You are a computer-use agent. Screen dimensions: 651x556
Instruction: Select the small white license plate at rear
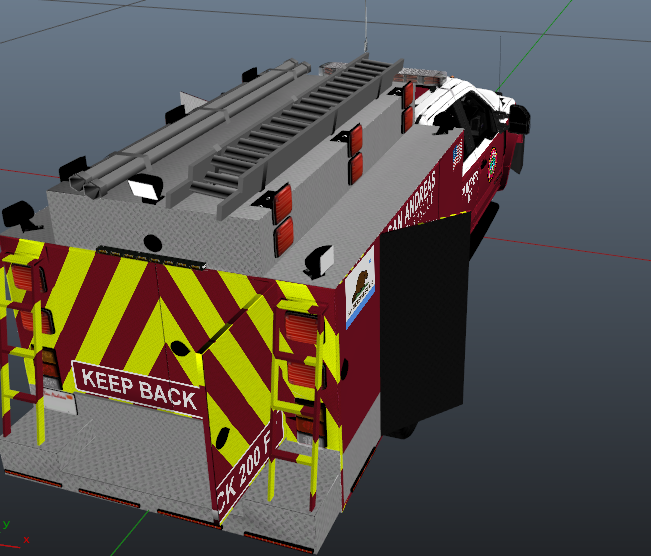60,402
